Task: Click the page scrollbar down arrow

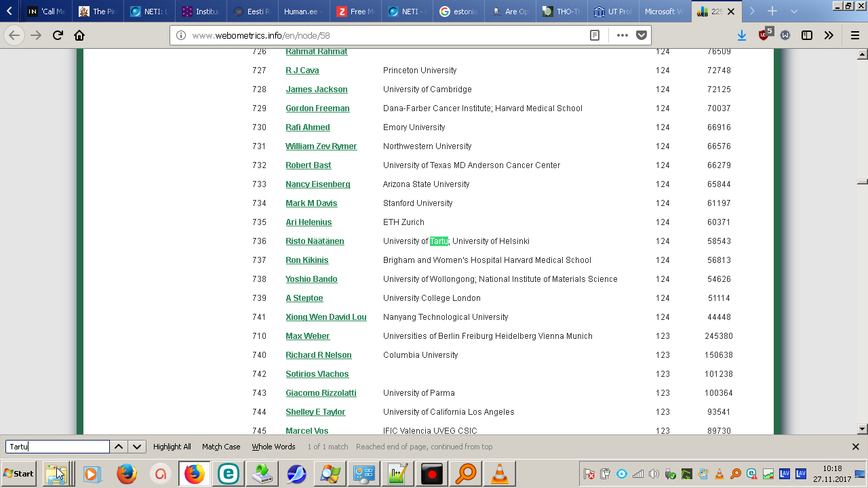Action: pos(862,429)
